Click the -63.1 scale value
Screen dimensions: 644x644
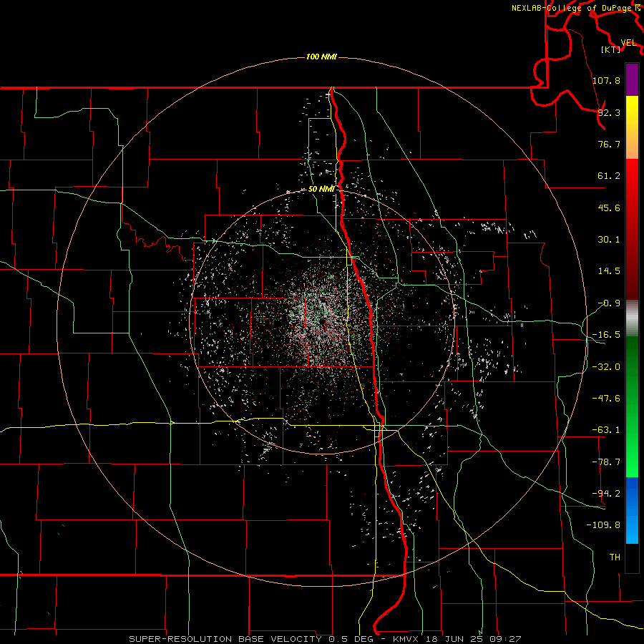tap(606, 430)
